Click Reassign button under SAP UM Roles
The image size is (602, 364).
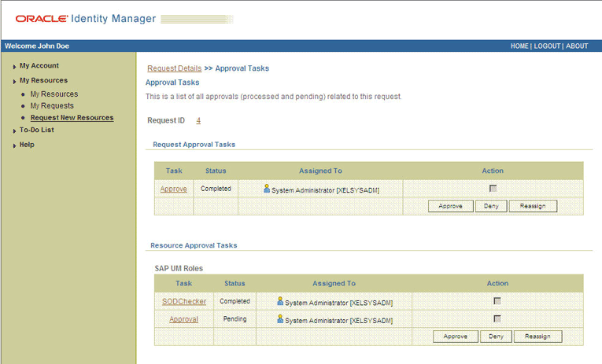click(x=538, y=336)
